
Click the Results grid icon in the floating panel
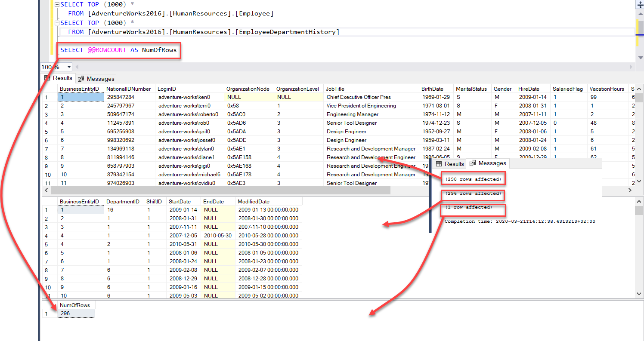440,163
